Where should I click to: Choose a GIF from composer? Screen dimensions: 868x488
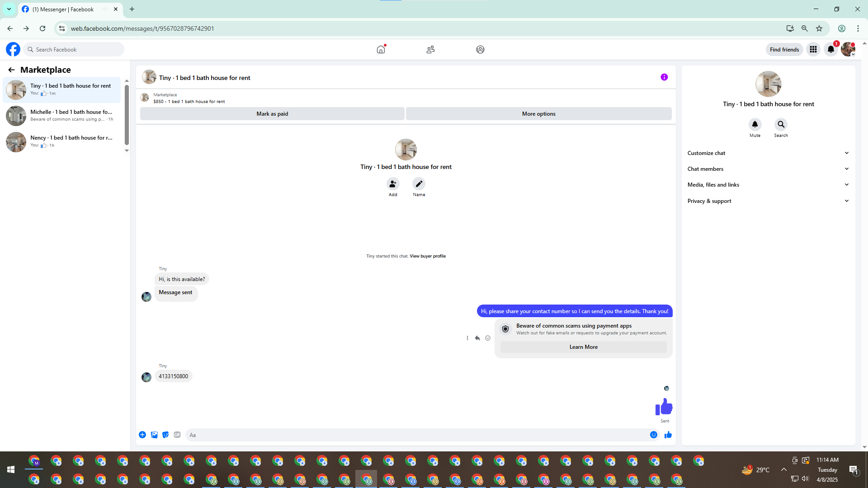[177, 435]
